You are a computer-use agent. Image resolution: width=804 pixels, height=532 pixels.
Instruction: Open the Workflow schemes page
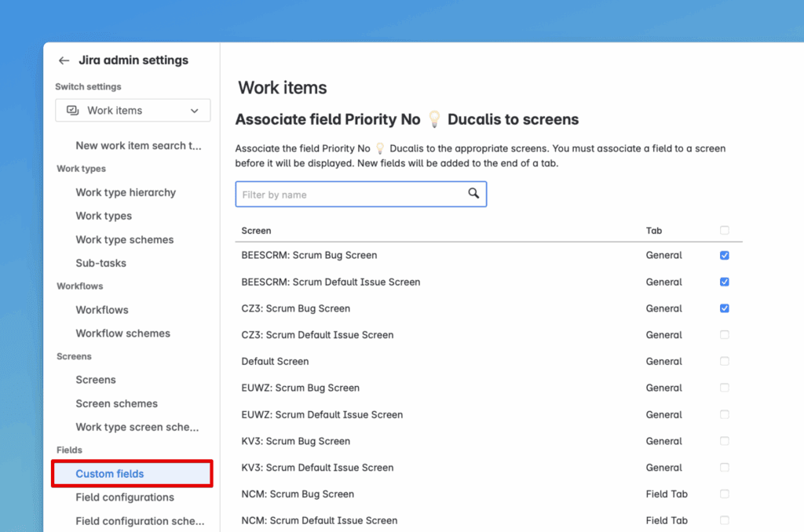click(122, 333)
